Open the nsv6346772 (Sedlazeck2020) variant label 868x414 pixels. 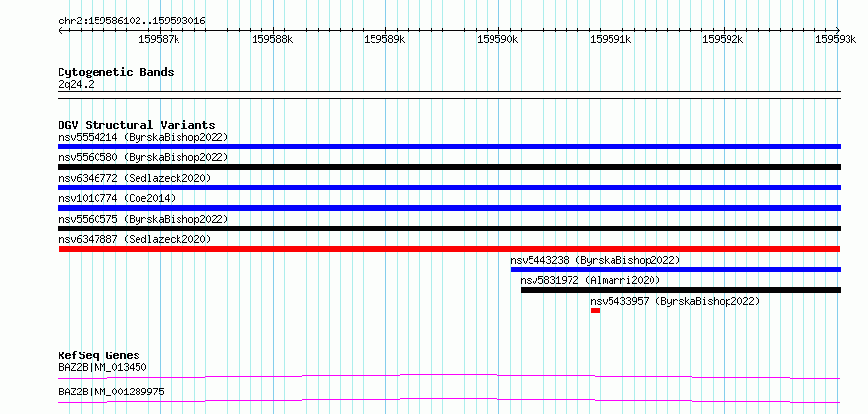135,178
